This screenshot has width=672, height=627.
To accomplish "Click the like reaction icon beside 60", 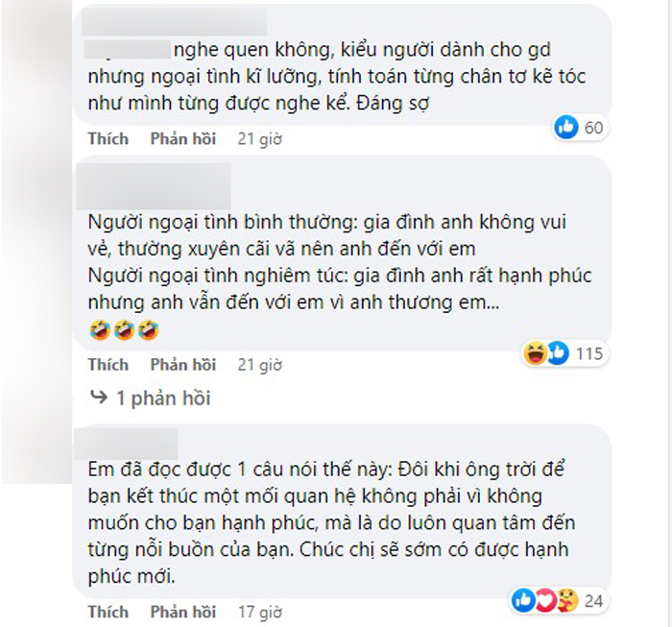I will click(x=566, y=126).
